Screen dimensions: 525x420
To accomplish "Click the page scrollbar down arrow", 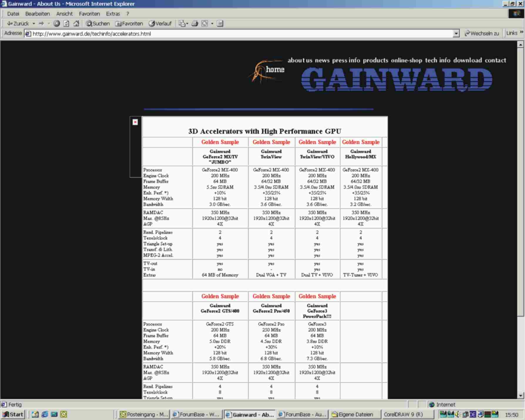I will [x=520, y=396].
